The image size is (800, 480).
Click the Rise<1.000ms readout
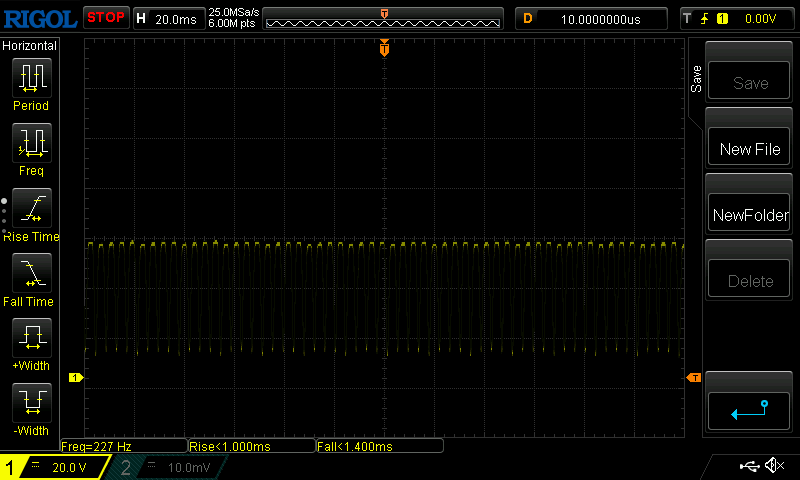[x=252, y=446]
